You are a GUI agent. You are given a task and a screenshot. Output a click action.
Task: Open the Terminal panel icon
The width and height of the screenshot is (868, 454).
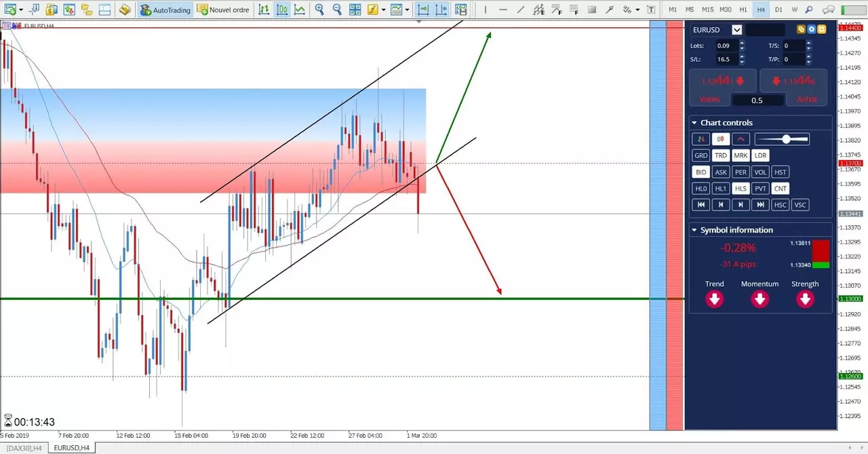point(104,10)
